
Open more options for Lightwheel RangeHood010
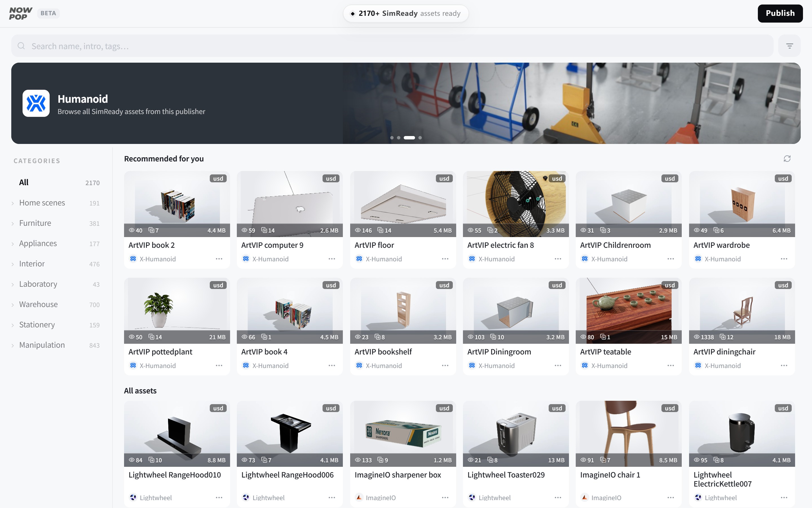(219, 497)
